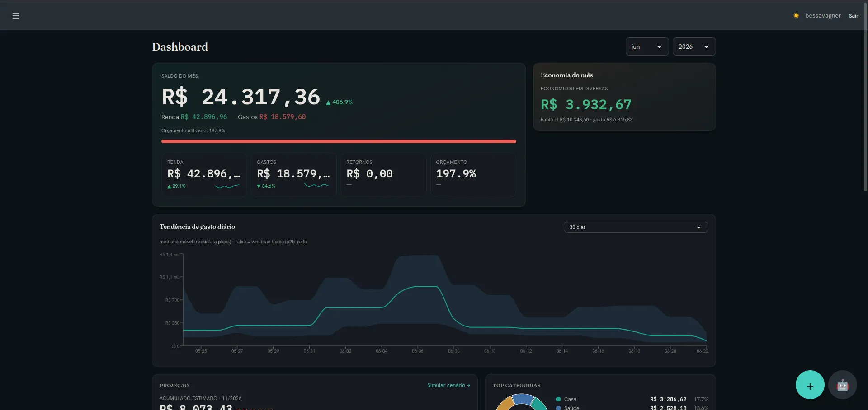Click the Gastos sparkline chart
The width and height of the screenshot is (868, 410).
coord(316,186)
